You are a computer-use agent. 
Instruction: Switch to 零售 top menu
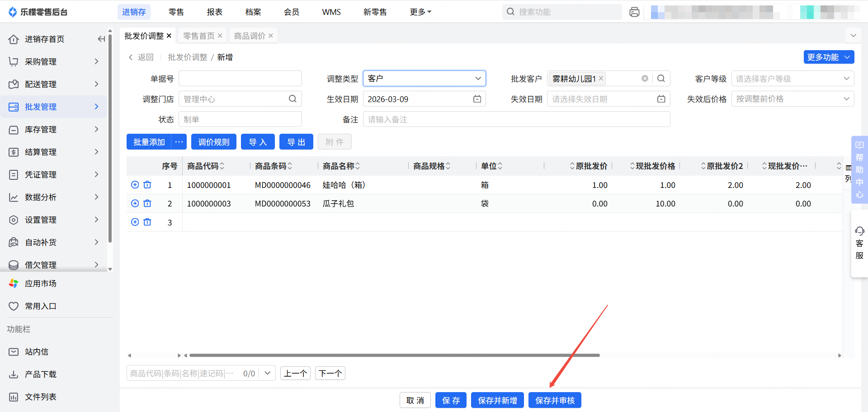pyautogui.click(x=176, y=12)
